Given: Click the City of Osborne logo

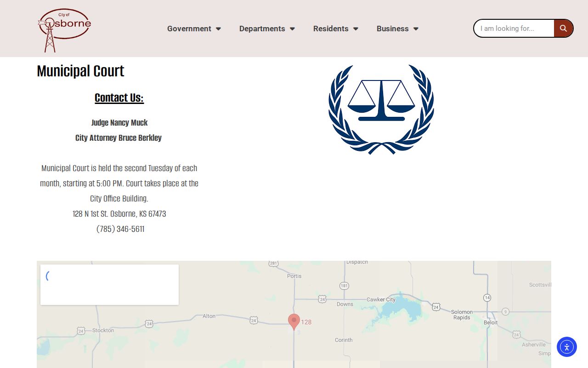Looking at the screenshot, I should (x=64, y=30).
